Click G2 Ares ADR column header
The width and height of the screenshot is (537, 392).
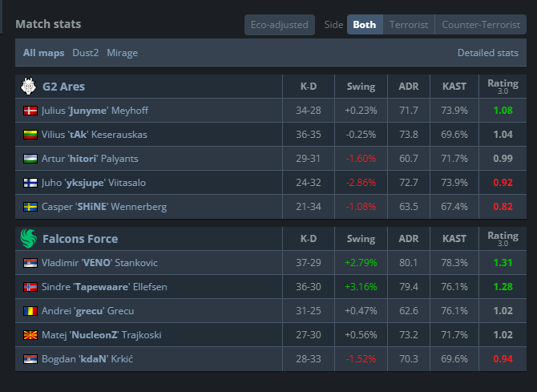click(x=409, y=87)
